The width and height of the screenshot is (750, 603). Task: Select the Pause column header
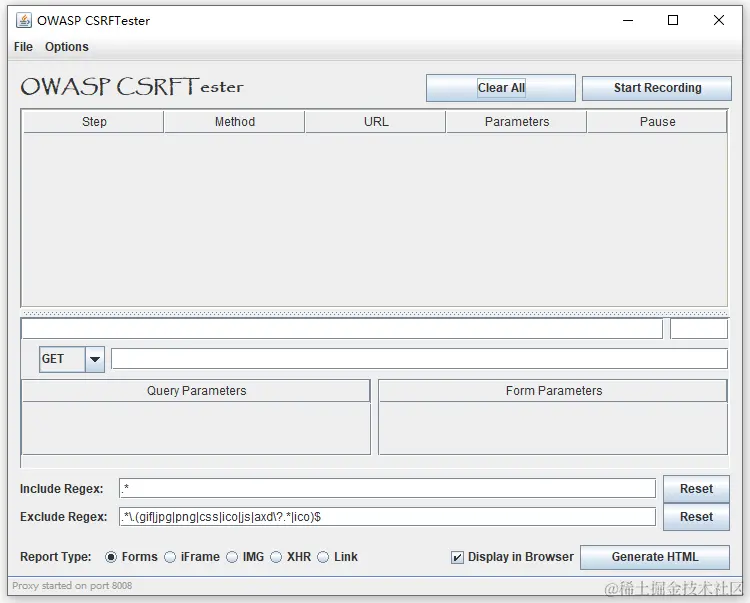pos(657,122)
